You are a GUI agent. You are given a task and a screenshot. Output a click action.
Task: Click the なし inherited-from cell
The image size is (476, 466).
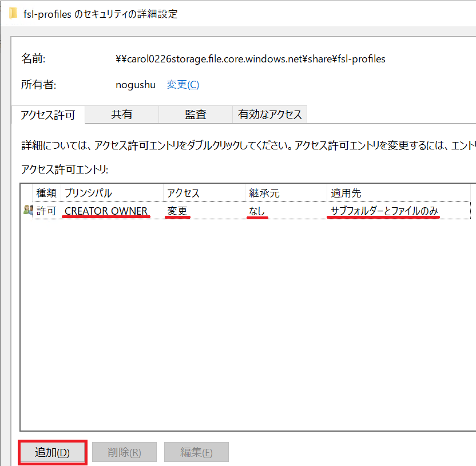pyautogui.click(x=257, y=211)
